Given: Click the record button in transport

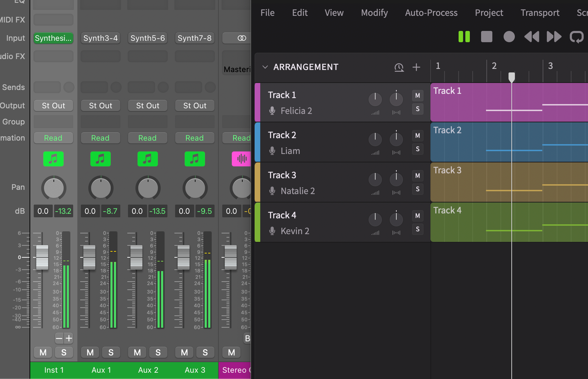Looking at the screenshot, I should click(509, 37).
